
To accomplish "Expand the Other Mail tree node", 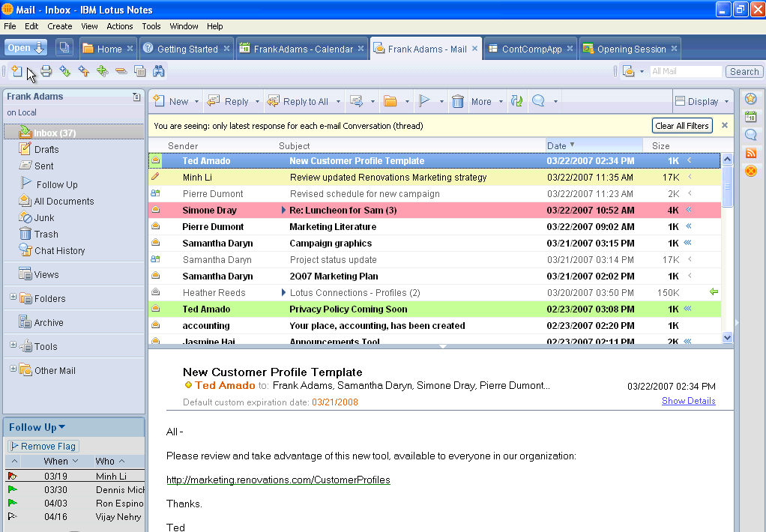I will (13, 369).
